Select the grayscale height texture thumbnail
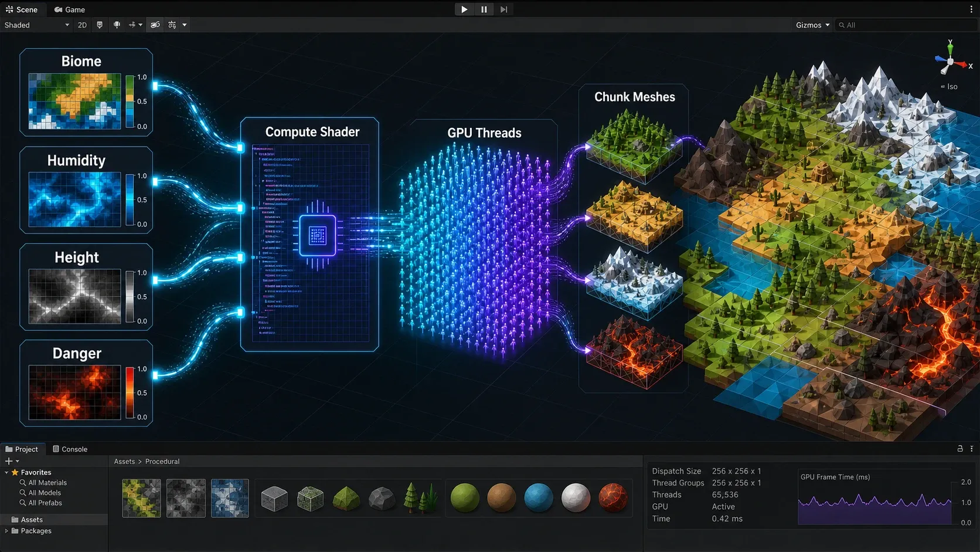This screenshot has height=552, width=980. pos(186,498)
